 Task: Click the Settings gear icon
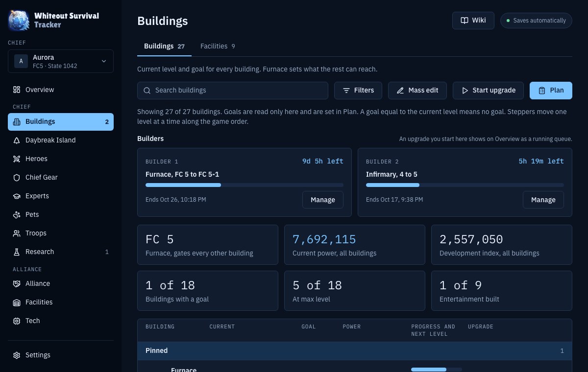click(x=17, y=355)
